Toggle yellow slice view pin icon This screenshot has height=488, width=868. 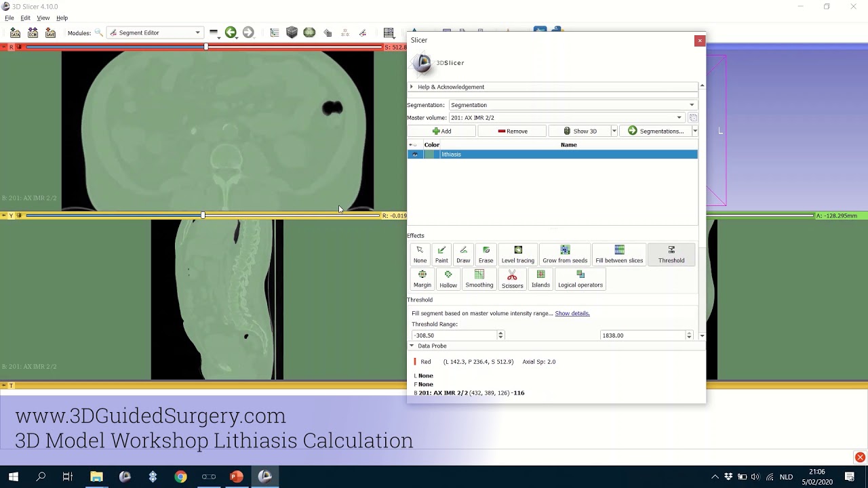click(x=4, y=216)
